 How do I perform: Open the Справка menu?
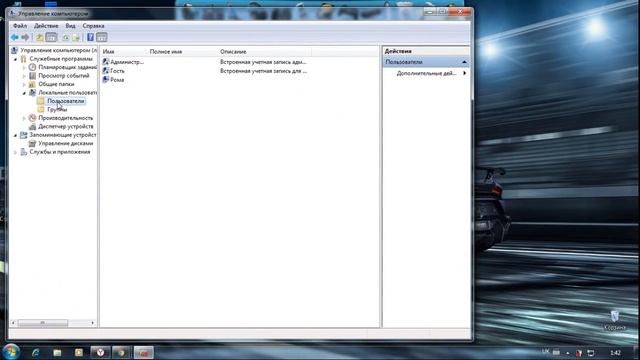(x=93, y=26)
